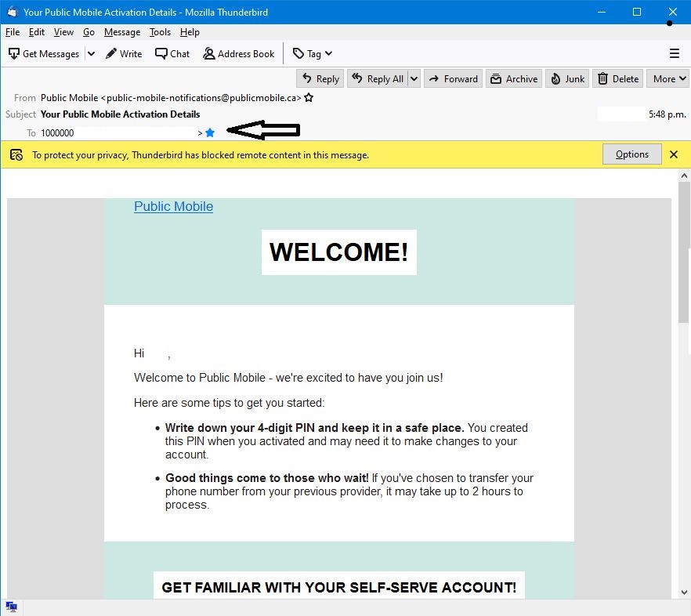691x616 pixels.
Task: Open the Tools menu
Action: click(x=160, y=32)
